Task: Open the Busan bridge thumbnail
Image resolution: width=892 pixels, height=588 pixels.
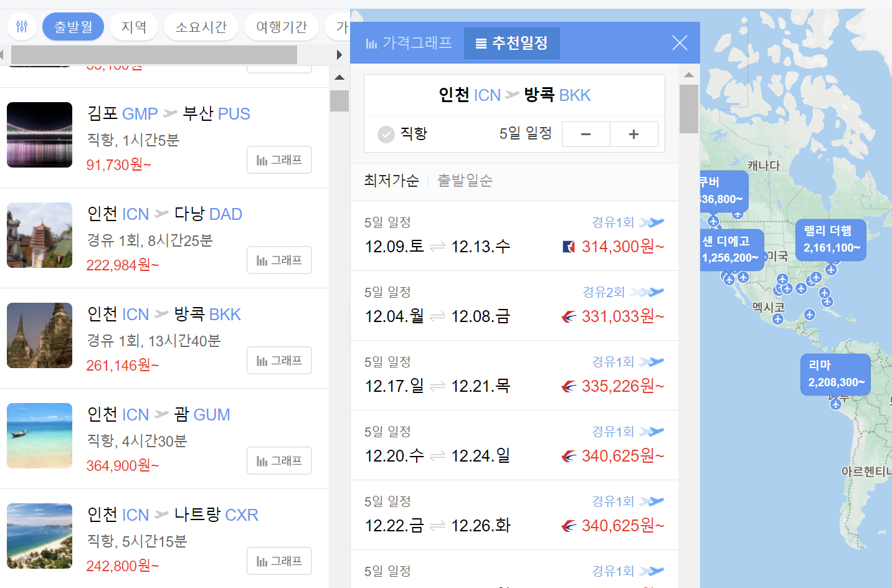Action: [39, 135]
